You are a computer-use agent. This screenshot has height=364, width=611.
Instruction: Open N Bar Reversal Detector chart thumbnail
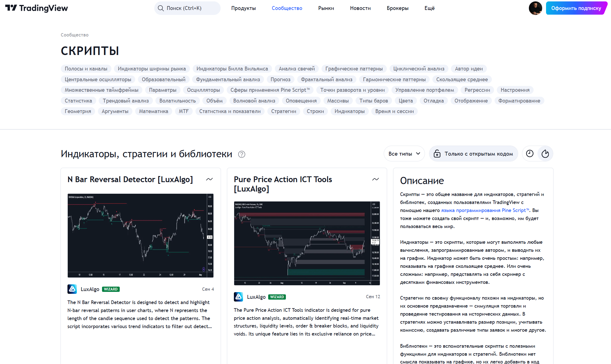(140, 235)
